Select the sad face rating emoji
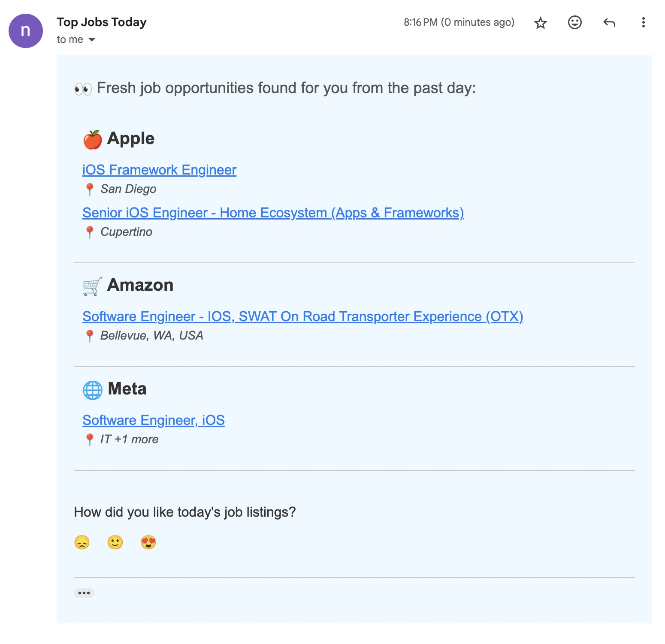The image size is (665, 644). click(82, 542)
